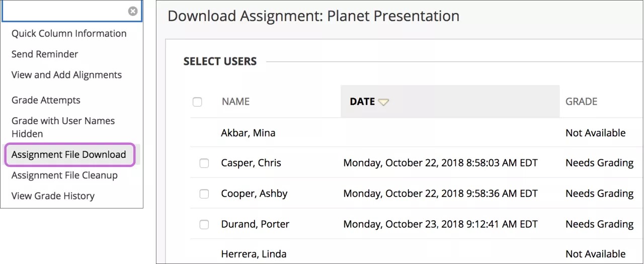
Task: Click the NAME column header
Action: coord(235,102)
